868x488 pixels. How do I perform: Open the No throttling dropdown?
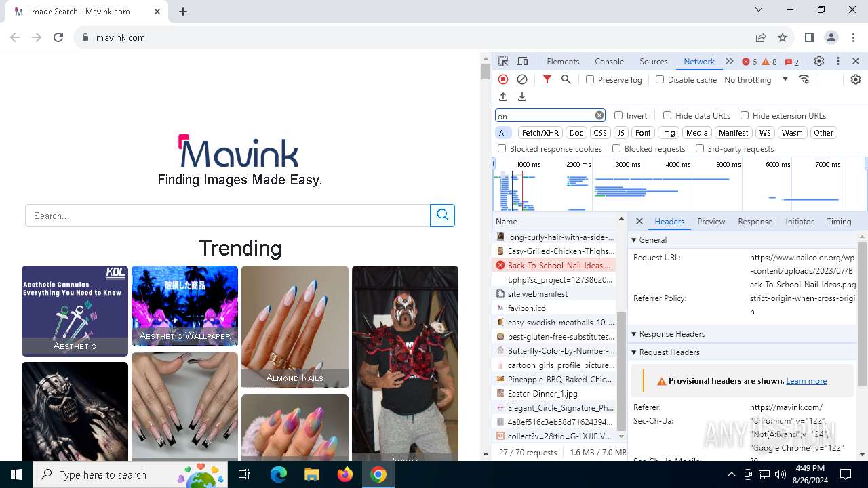[x=755, y=79]
